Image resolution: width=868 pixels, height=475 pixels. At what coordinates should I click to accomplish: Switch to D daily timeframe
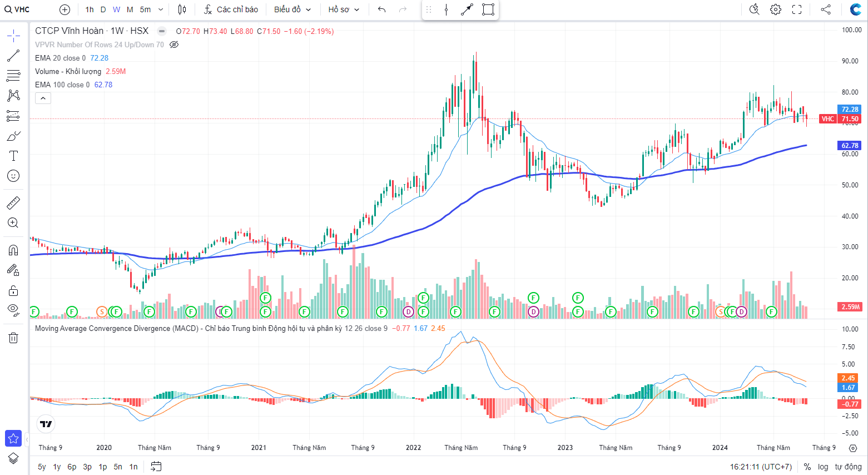(103, 9)
